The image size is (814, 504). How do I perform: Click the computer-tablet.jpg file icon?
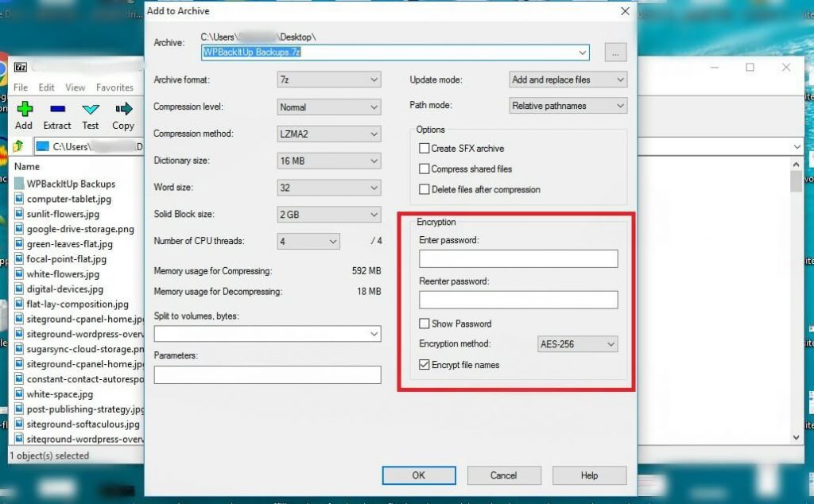click(19, 198)
